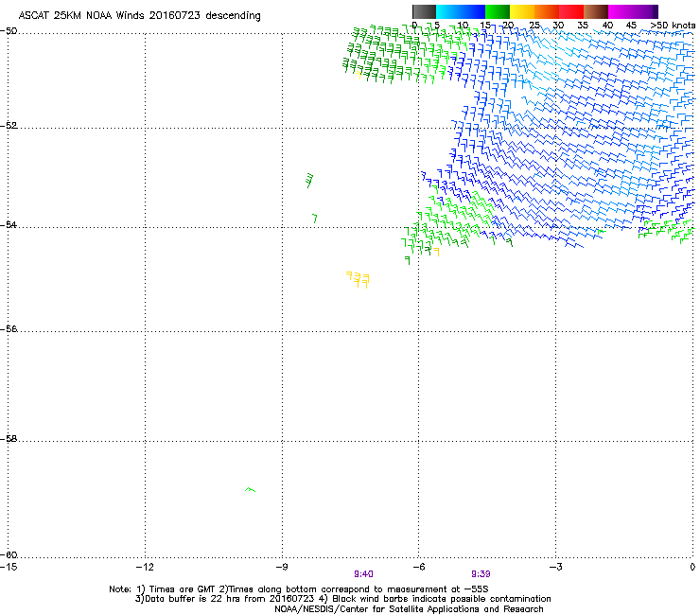Click the '-58' latitude axis label

tap(9, 439)
